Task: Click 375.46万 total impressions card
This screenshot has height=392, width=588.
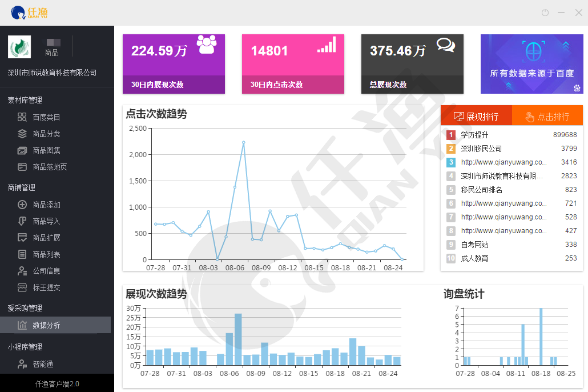Action: (412, 64)
